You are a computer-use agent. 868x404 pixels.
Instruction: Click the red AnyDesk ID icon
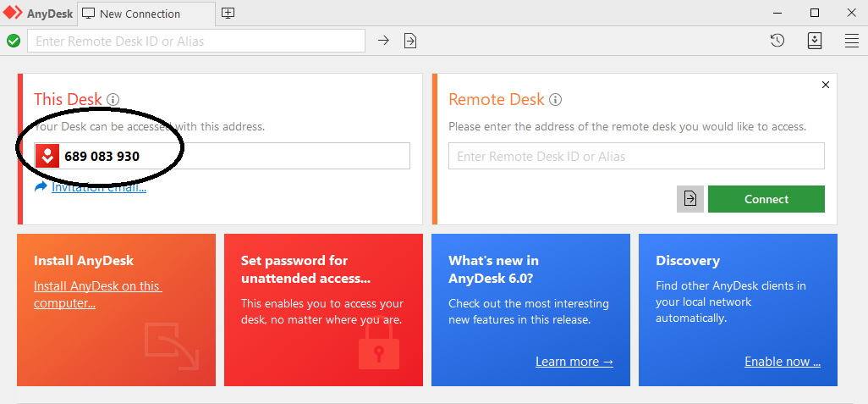point(48,156)
